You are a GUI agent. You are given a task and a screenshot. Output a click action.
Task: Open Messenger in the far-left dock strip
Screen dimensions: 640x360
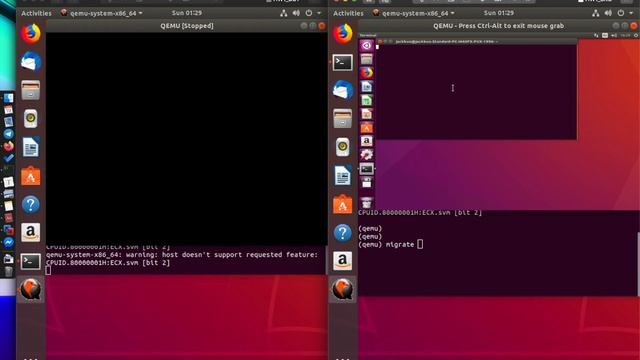(x=8, y=242)
